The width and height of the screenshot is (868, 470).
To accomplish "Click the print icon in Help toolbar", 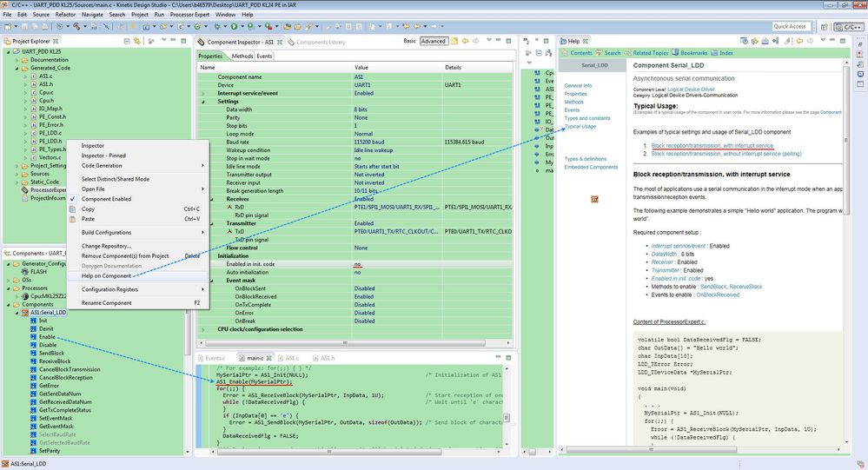I will coord(765,41).
